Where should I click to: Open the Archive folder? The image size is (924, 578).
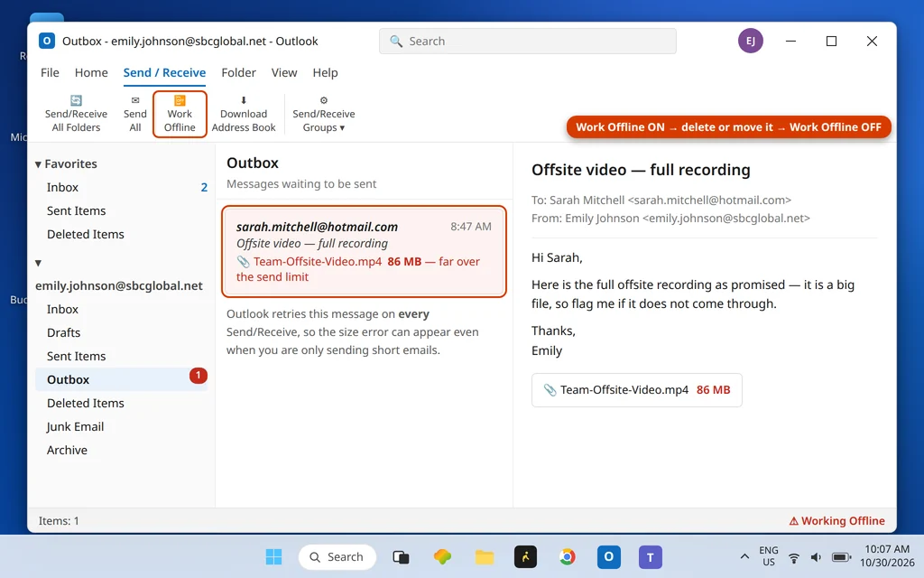122,450
